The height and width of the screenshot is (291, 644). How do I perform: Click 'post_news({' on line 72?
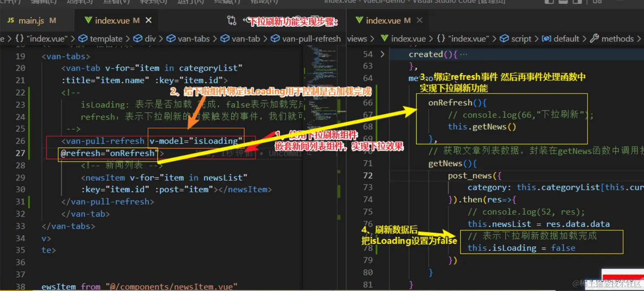click(x=474, y=176)
